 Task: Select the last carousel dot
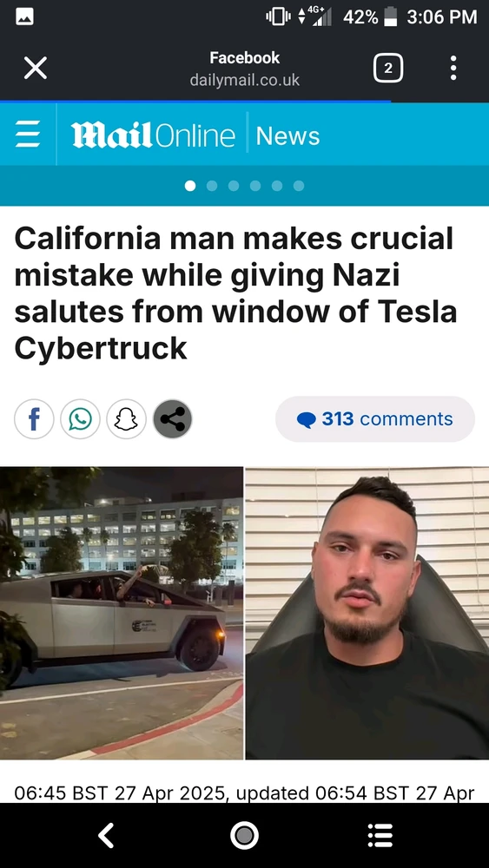[x=299, y=186]
